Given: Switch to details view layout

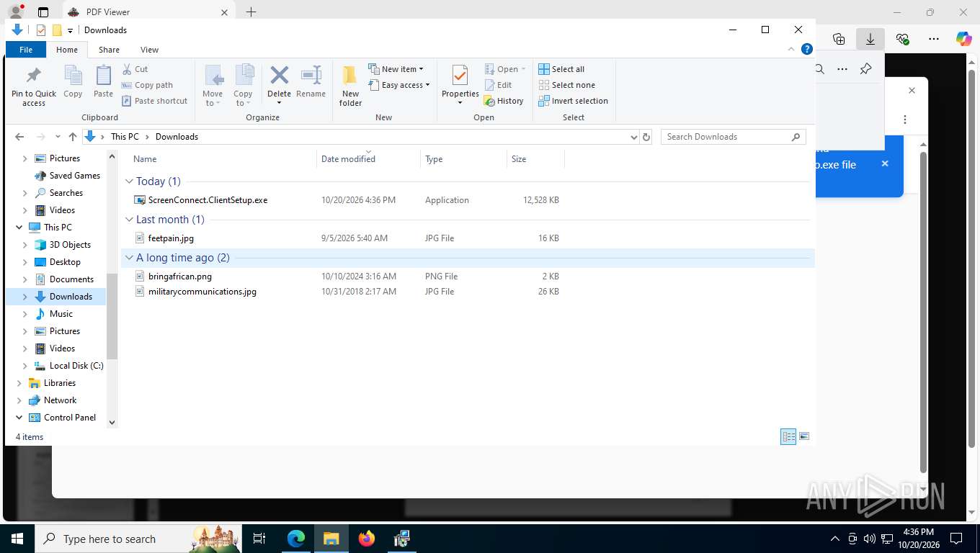Looking at the screenshot, I should [x=788, y=436].
